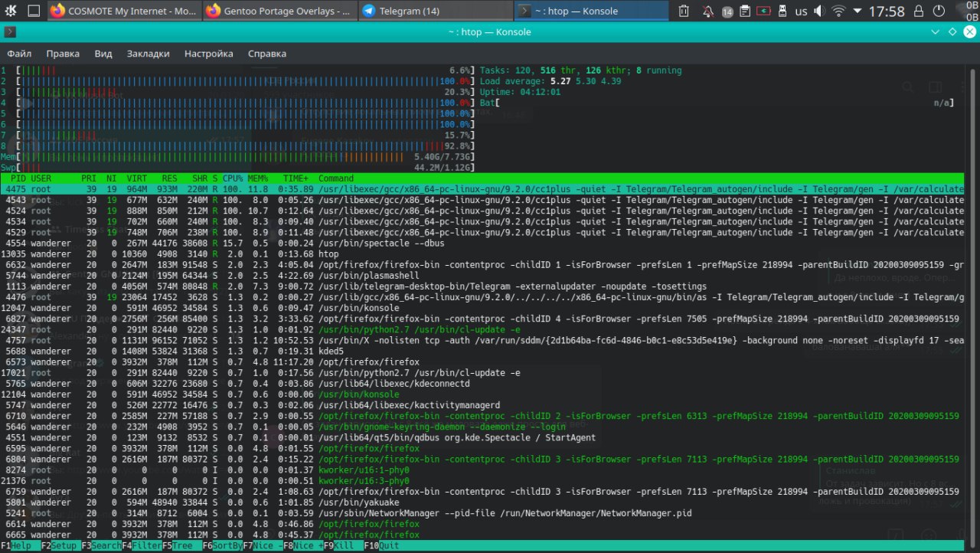
Task: Switch to Gentoo Portage Overlays Firefox window
Action: 279,11
